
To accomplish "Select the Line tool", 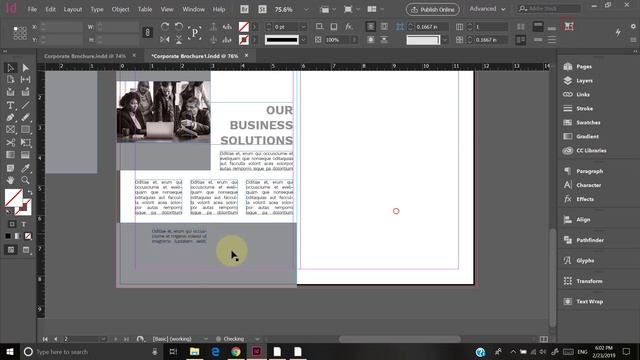I will [25, 105].
